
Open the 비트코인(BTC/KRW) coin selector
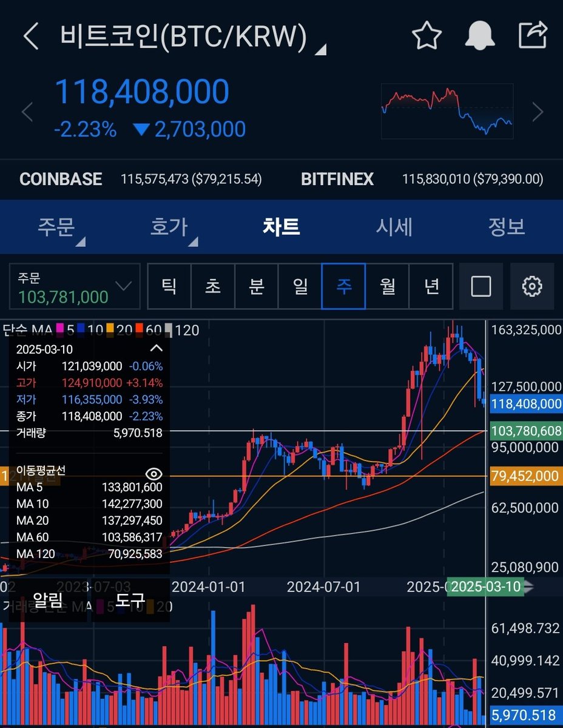pos(193,37)
